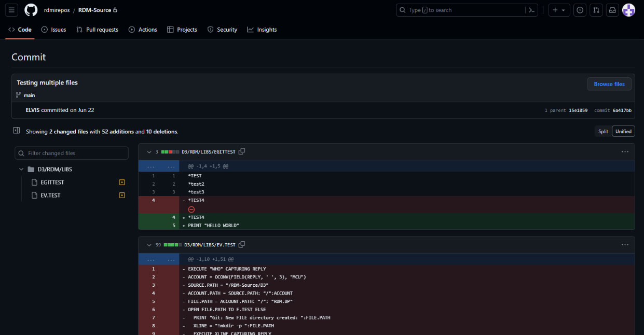This screenshot has width=644, height=335.
Task: Switch diff view to Split
Action: (603, 131)
